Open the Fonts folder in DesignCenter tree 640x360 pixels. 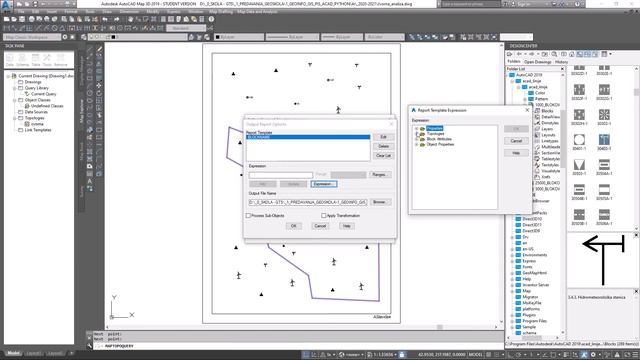pos(527,267)
